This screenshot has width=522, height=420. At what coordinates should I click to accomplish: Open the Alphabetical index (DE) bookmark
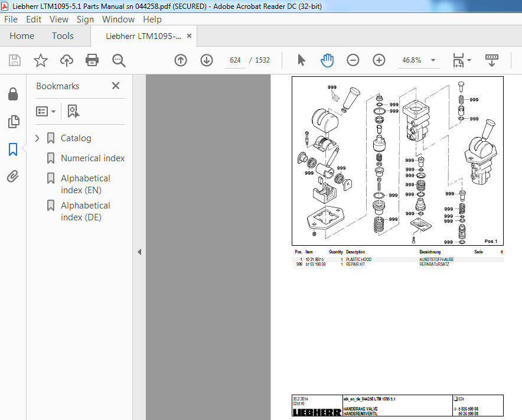[x=86, y=211]
